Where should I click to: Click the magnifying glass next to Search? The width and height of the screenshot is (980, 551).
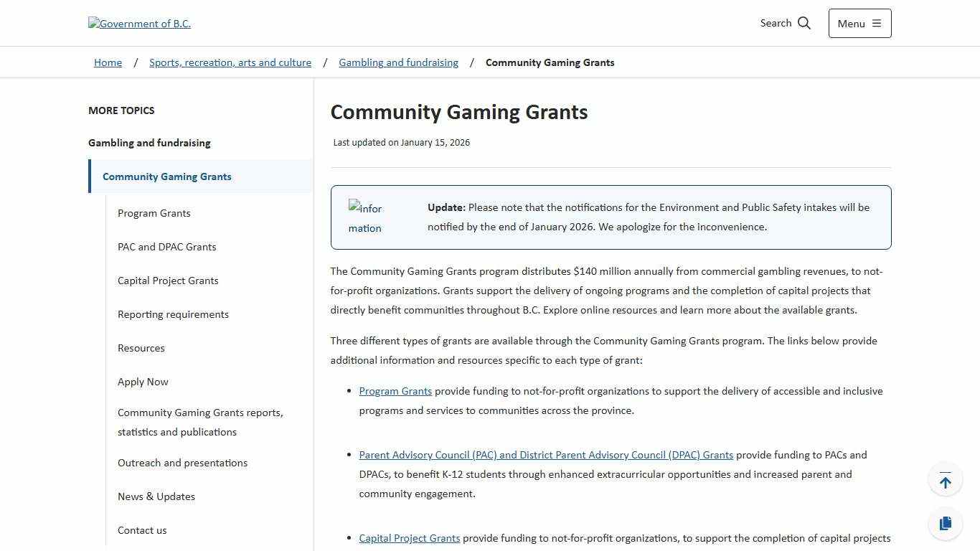[804, 23]
